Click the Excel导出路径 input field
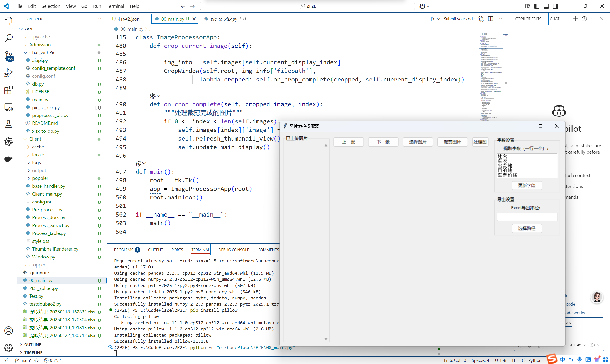Screen dimensions: 610x364 [527, 217]
